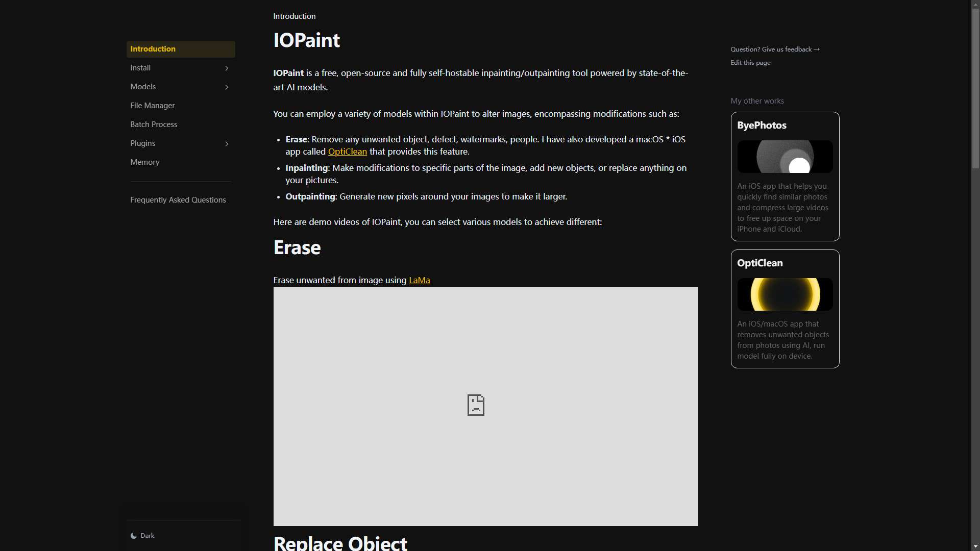Open the Install sidebar item
Viewport: 980px width, 551px height.
coord(181,68)
